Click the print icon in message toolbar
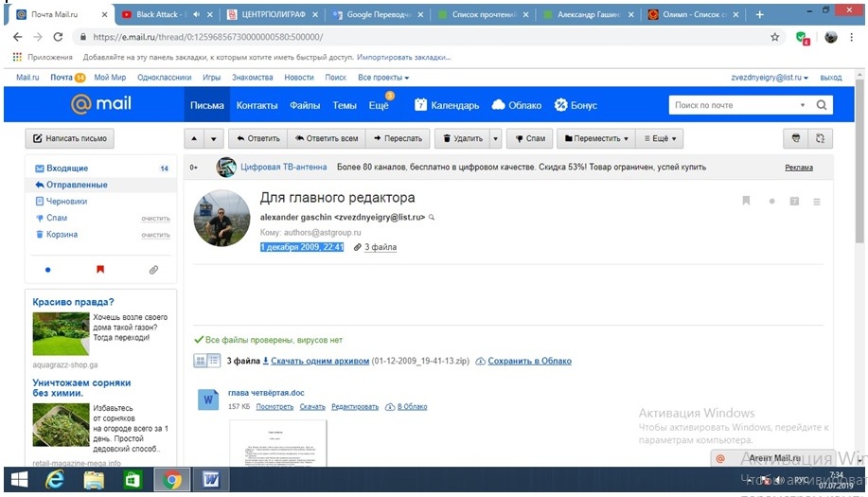The width and height of the screenshot is (868, 497). (796, 138)
